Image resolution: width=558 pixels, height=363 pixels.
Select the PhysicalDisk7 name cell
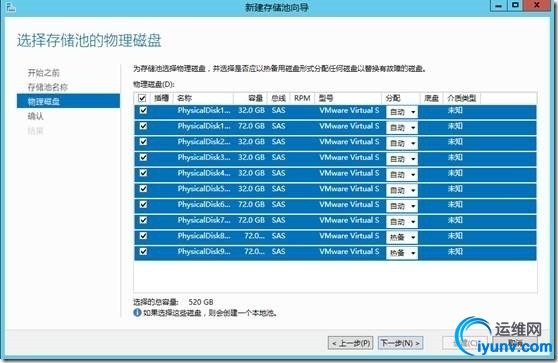pos(204,220)
